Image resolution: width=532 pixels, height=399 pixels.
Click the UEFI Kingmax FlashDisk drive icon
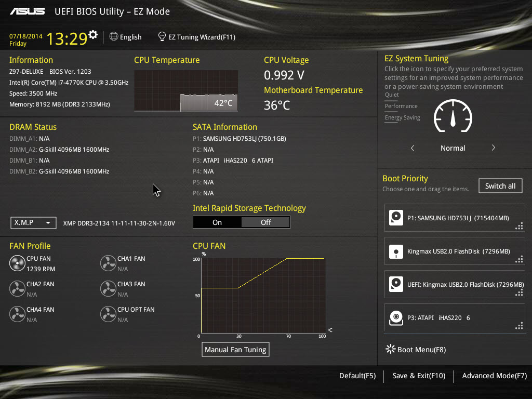tap(396, 284)
